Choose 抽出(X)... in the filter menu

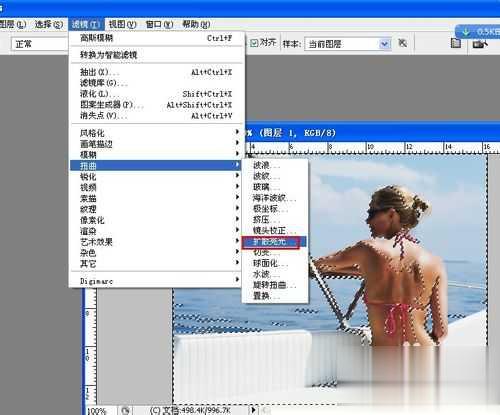click(157, 72)
